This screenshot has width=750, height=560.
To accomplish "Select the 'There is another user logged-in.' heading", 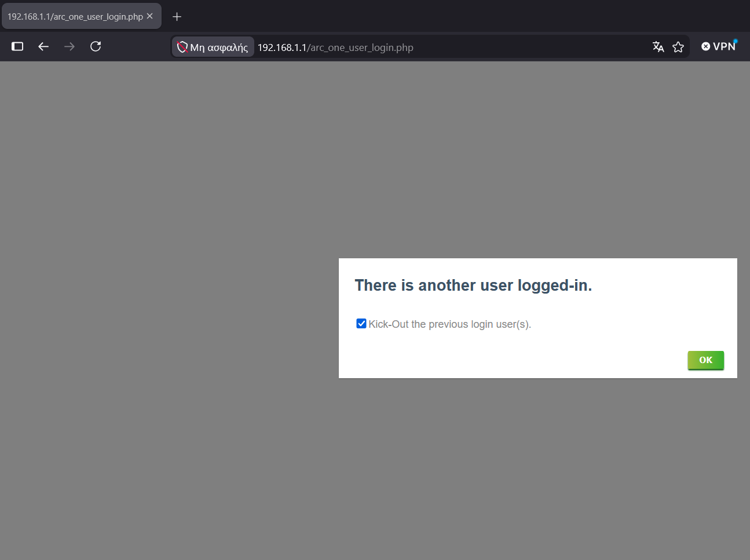I will (x=473, y=286).
